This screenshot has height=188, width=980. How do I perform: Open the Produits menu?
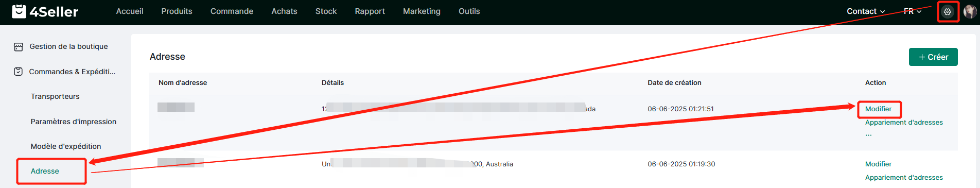click(x=177, y=11)
